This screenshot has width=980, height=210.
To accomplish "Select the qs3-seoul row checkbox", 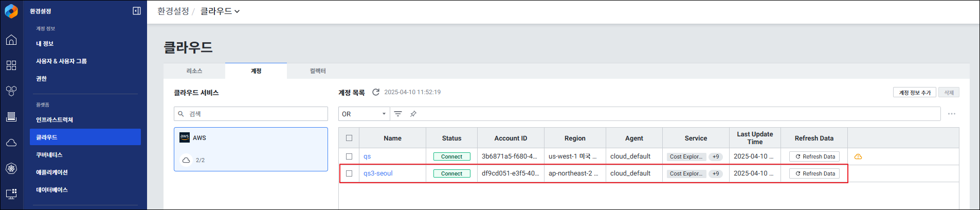I will click(x=349, y=173).
